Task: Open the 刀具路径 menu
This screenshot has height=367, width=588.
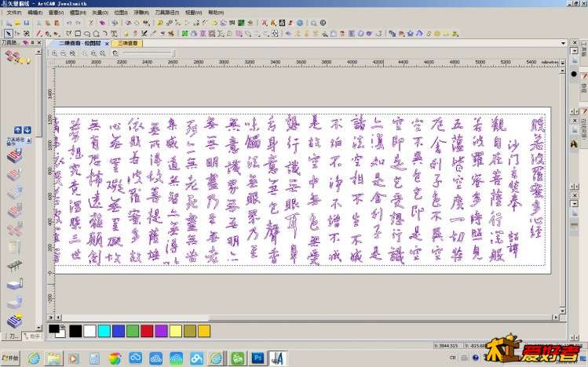Action: pyautogui.click(x=166, y=13)
